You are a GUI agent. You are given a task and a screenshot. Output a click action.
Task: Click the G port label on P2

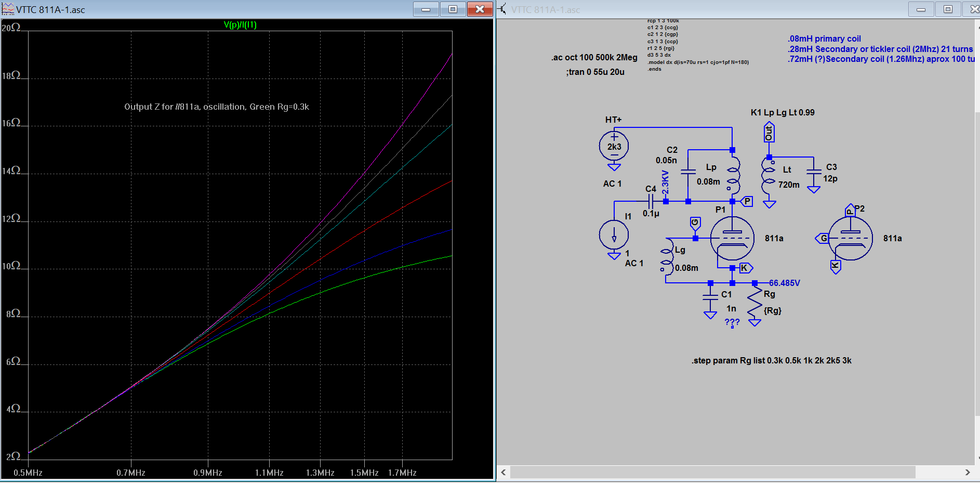click(822, 238)
